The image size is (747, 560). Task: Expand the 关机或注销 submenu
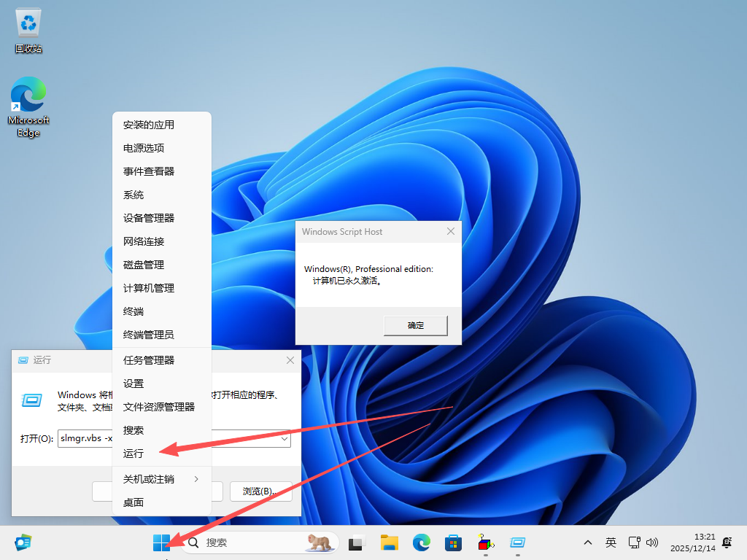[x=161, y=479]
